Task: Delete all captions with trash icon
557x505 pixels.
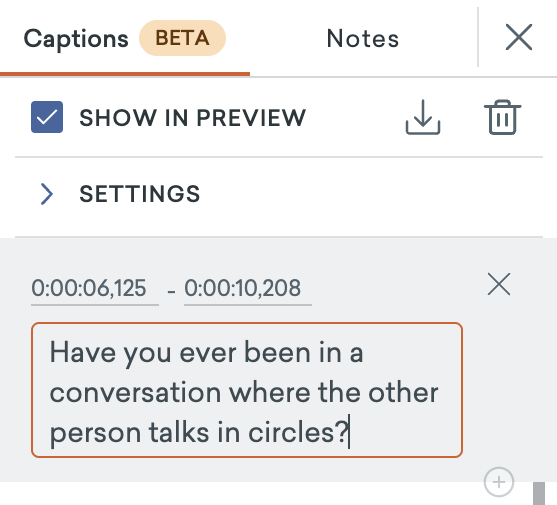Action: (502, 117)
